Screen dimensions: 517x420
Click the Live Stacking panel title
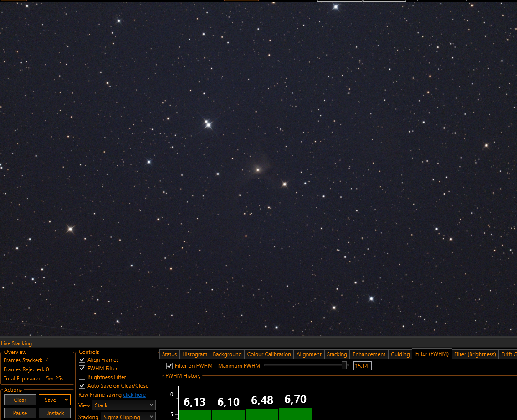coord(16,343)
